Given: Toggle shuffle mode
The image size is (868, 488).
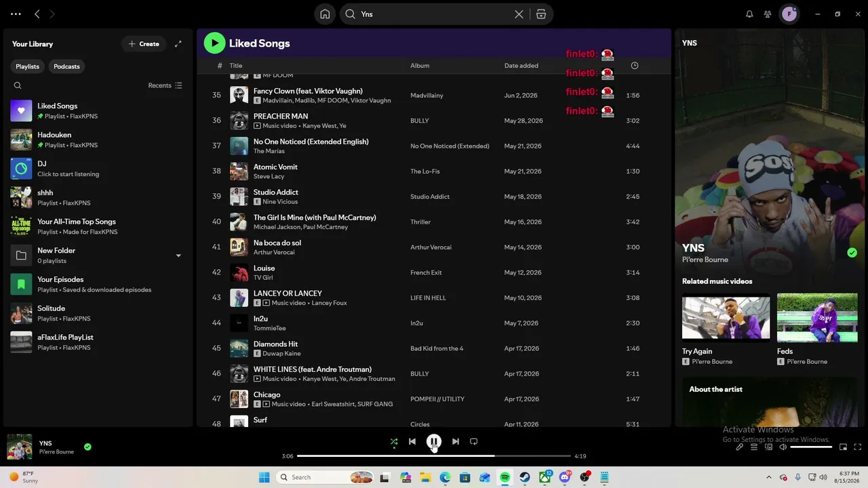Looking at the screenshot, I should click(x=394, y=441).
